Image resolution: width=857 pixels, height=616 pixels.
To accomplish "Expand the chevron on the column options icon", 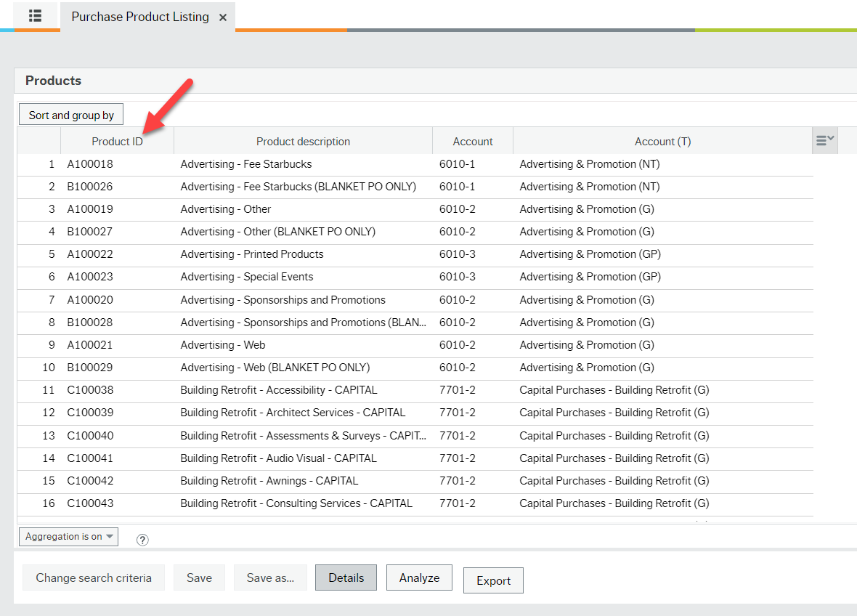I will click(829, 140).
